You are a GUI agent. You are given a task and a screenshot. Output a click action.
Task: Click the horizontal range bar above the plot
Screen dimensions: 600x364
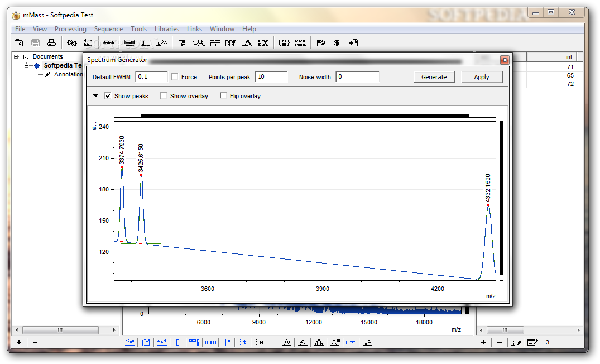305,116
